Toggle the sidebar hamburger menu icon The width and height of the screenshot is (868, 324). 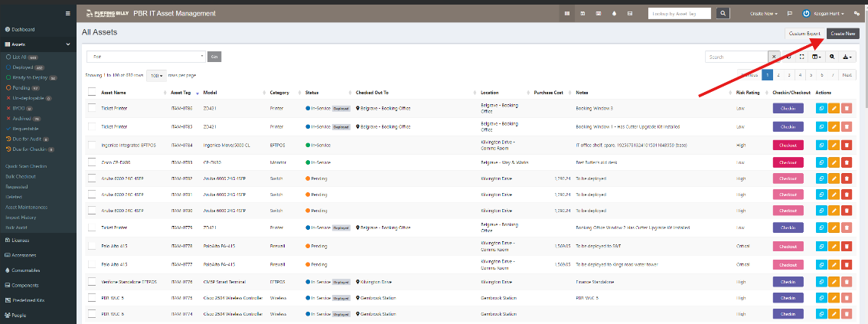(x=67, y=13)
